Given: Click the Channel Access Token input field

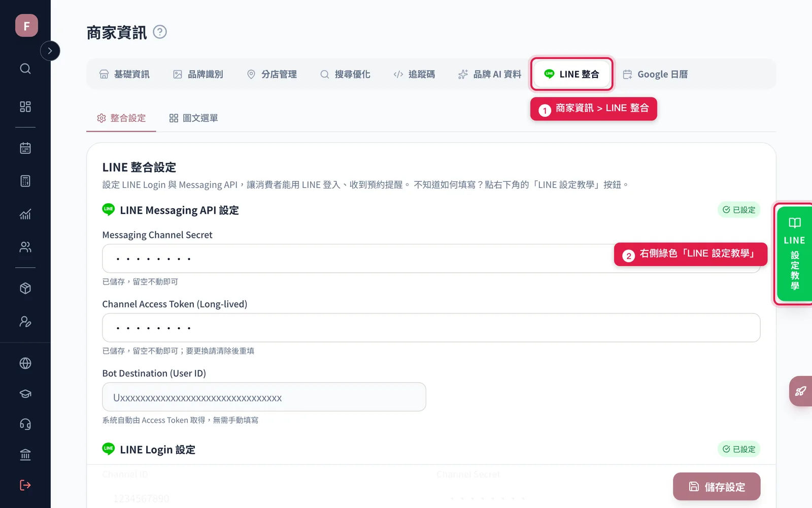Looking at the screenshot, I should coord(431,328).
